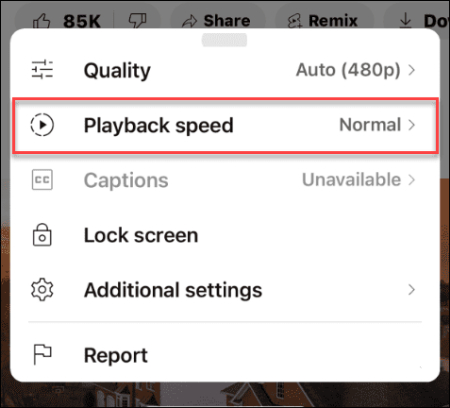450x408 pixels.
Task: Select the Lock screen menu entry
Action: (225, 235)
